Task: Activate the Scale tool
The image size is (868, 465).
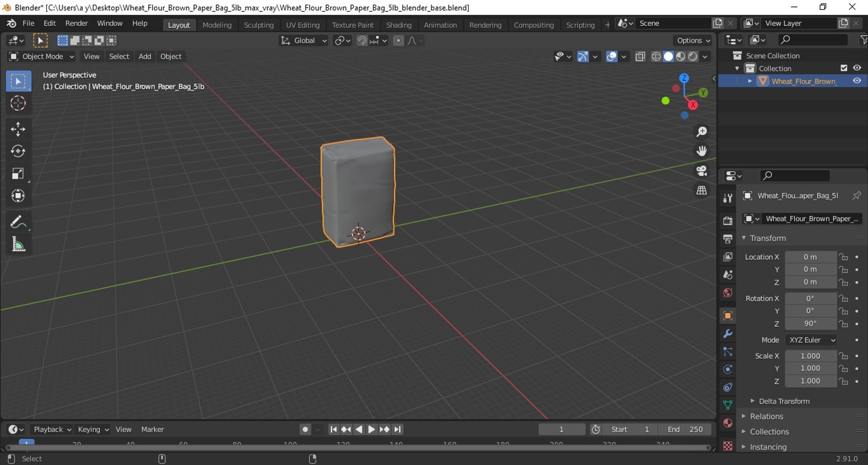Action: tap(18, 174)
